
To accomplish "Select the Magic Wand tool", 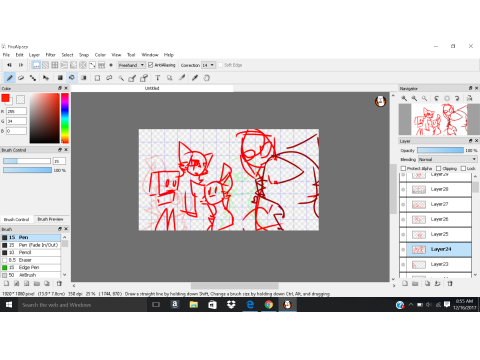I will (121, 78).
